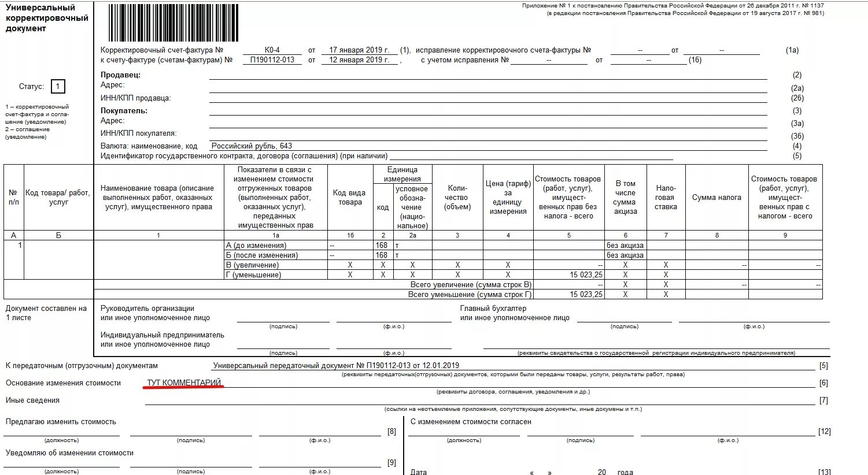Screen dimensions: 868x475
Task: Click the date "12 января 2019 г."
Action: tap(359, 60)
